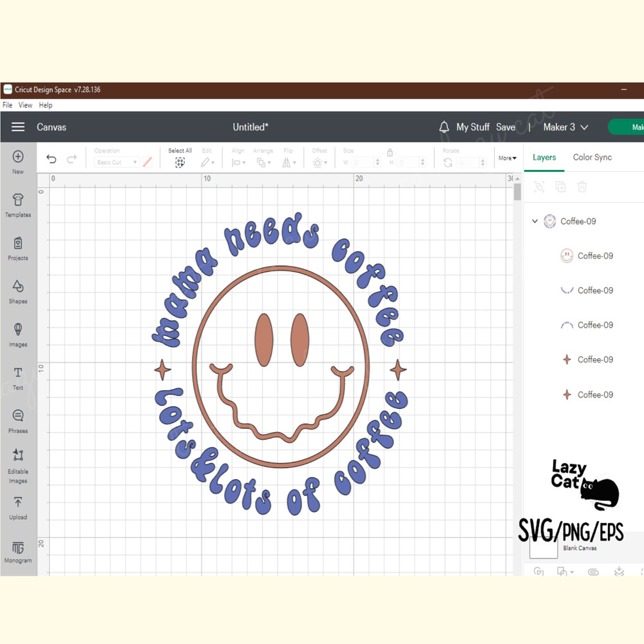Open the Basic Cut operation dropdown
Screen dimensions: 644x644
116,162
